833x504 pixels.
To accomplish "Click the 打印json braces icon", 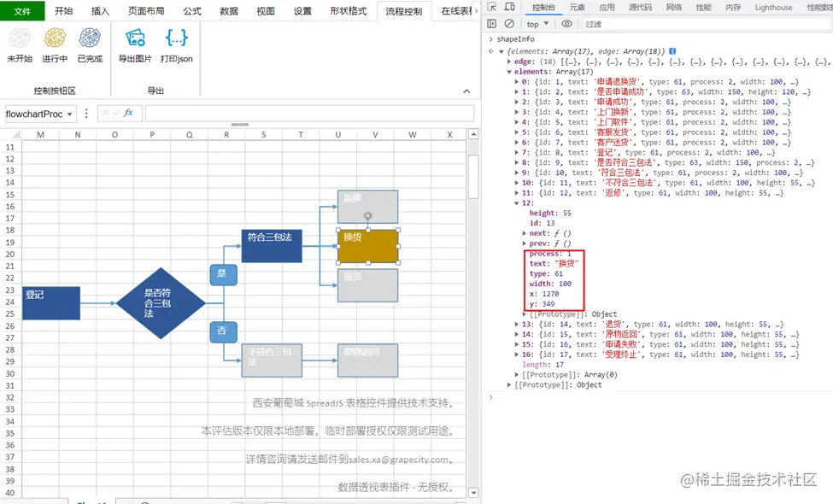I will (x=176, y=38).
